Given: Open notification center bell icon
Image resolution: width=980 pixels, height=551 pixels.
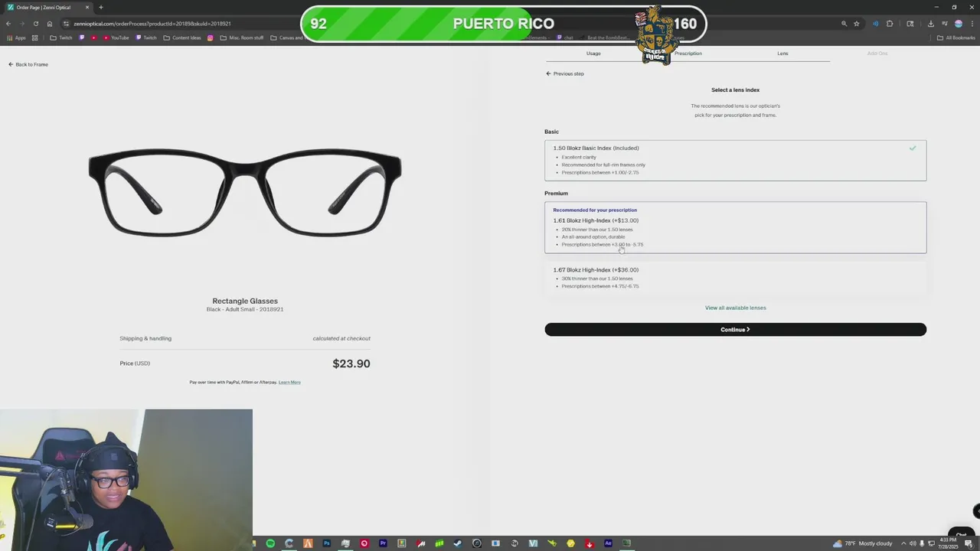Looking at the screenshot, I should click(x=969, y=543).
